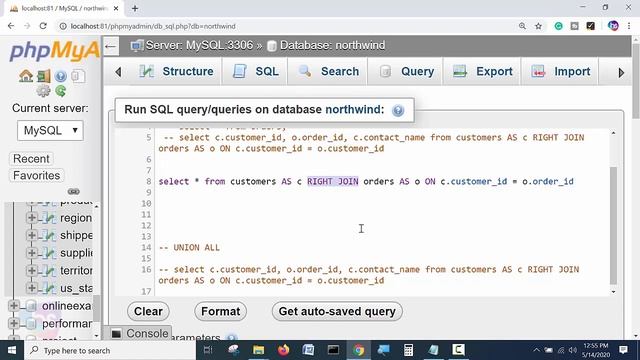Click the SQL query help icon
640x360 pixels.
pyautogui.click(x=398, y=110)
